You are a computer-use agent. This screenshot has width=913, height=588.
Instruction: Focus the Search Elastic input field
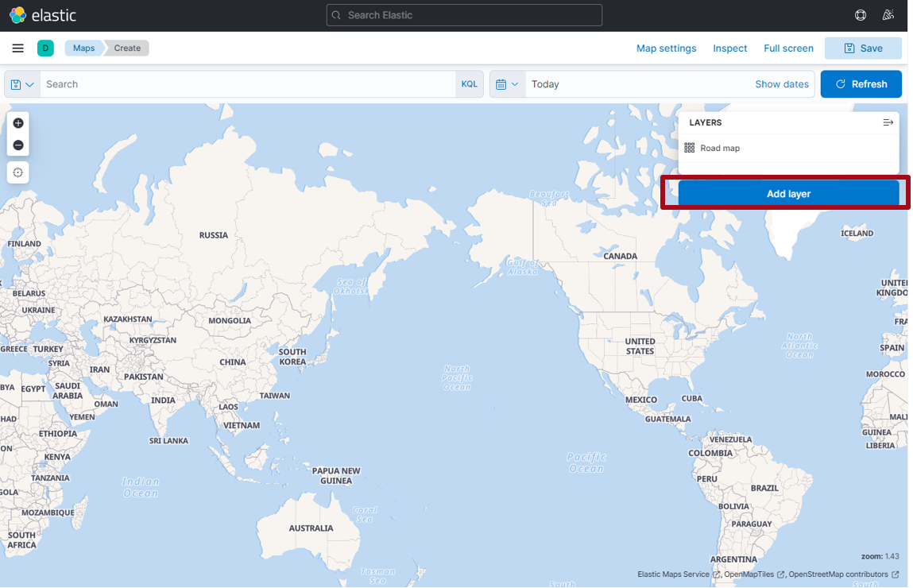point(464,15)
